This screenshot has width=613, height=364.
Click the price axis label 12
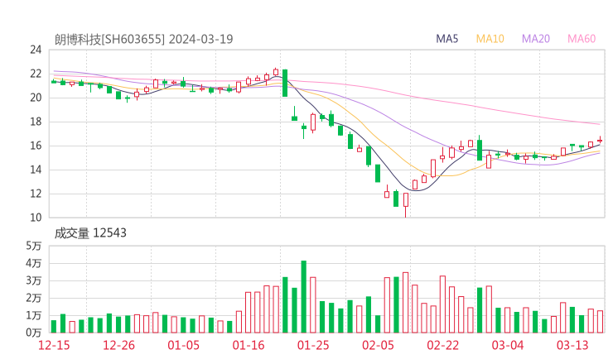click(36, 194)
